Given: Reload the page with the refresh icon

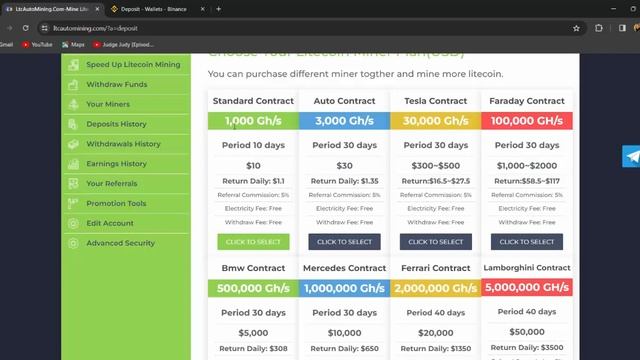Looking at the screenshot, I should 26,28.
